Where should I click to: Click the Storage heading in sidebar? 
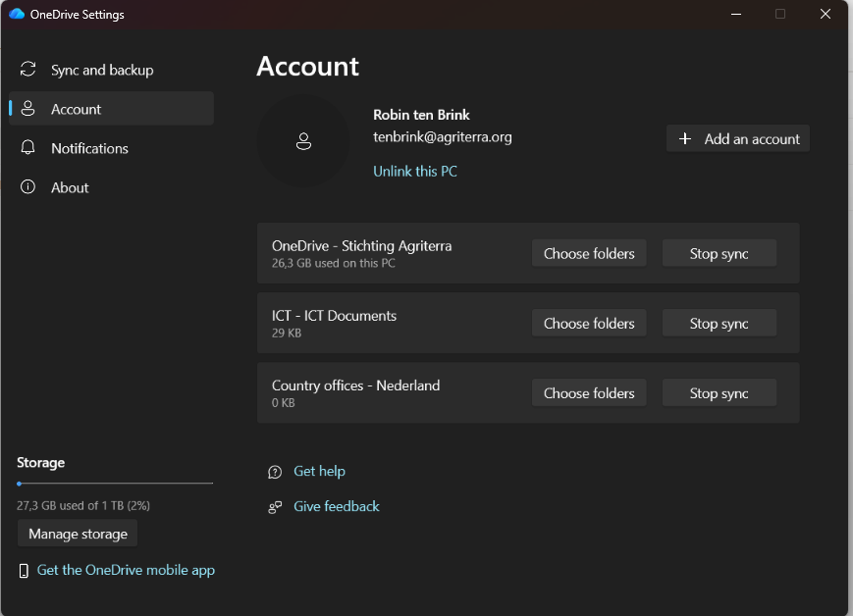[x=41, y=463]
